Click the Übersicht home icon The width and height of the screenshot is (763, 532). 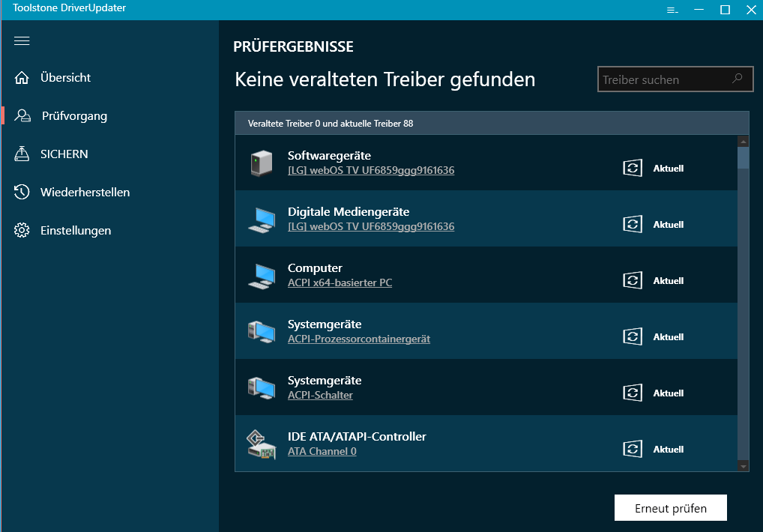[x=22, y=77]
